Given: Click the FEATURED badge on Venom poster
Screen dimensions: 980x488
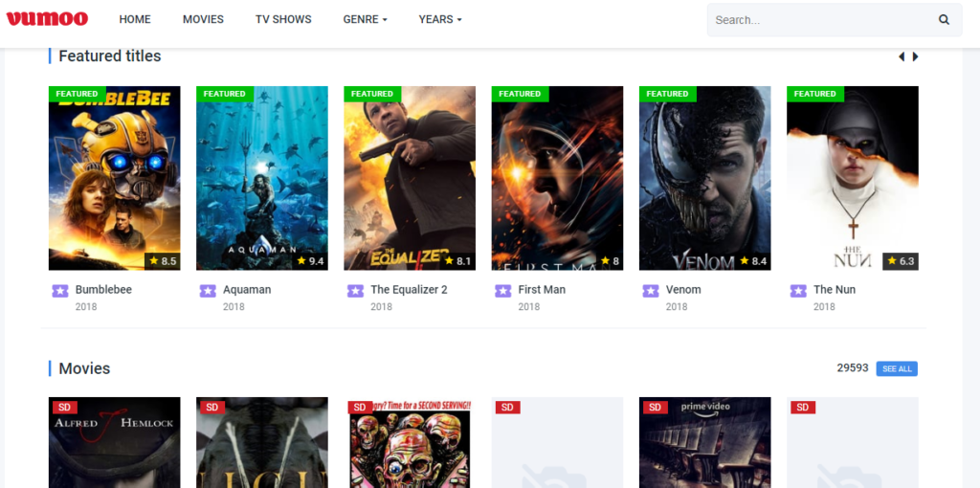Looking at the screenshot, I should coord(667,94).
